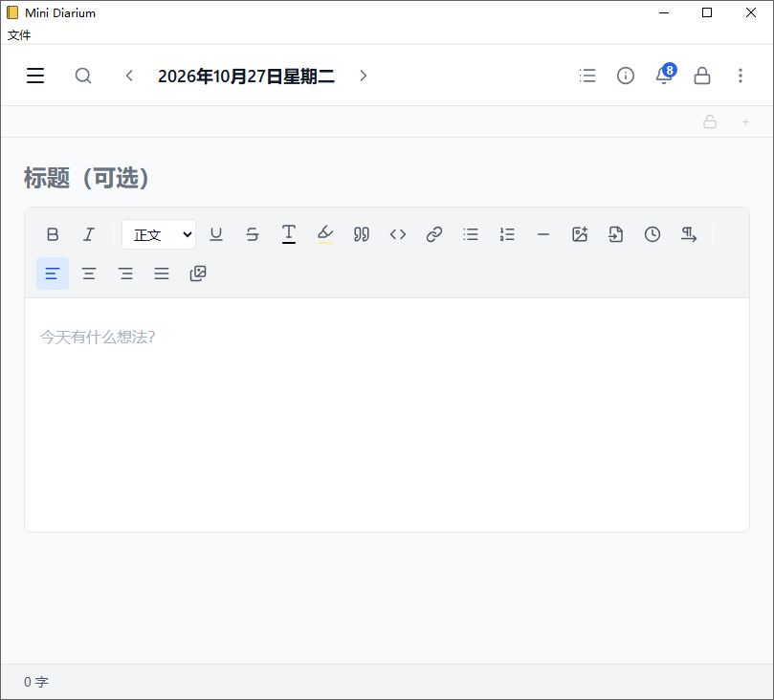Align text center
774x700 pixels.
89,273
